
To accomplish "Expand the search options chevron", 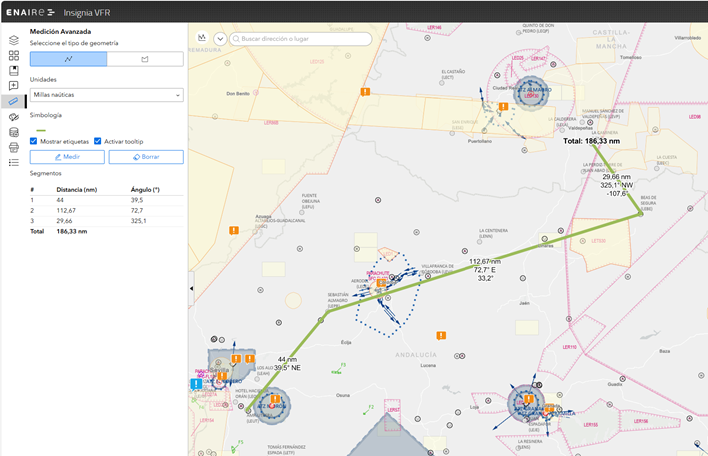I will click(220, 39).
